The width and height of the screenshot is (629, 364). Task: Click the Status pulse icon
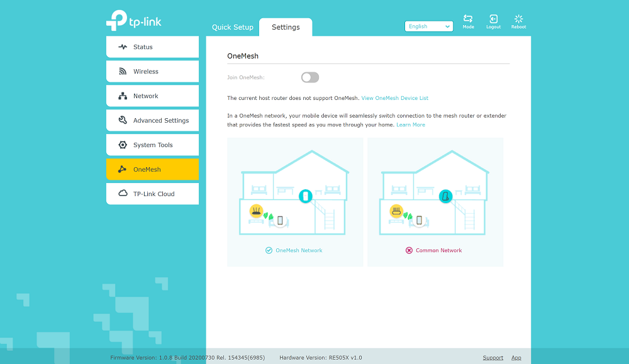123,47
